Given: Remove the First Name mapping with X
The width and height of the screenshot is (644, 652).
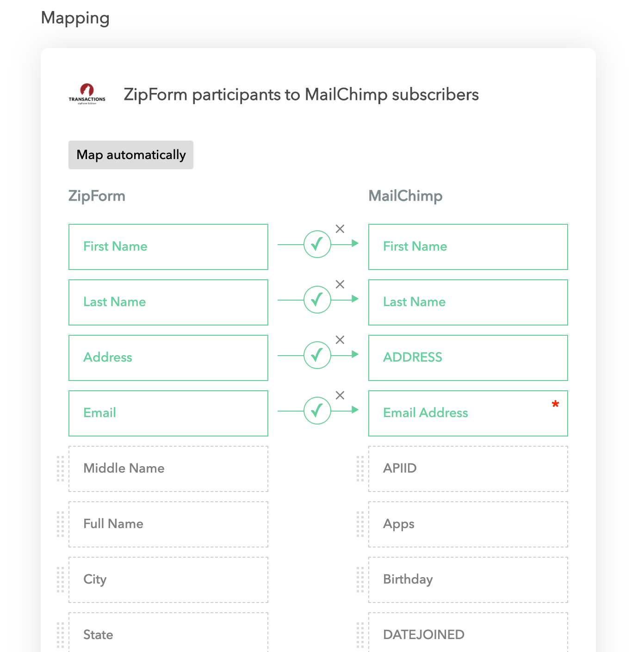Looking at the screenshot, I should pyautogui.click(x=340, y=229).
